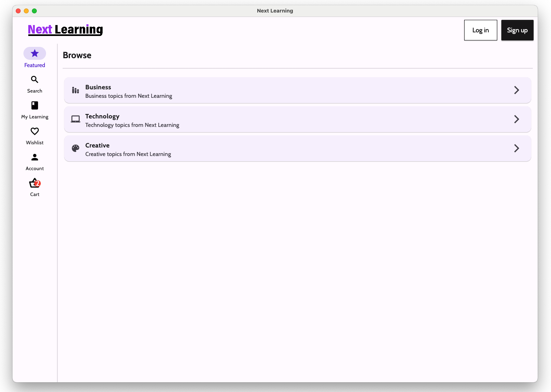Expand the Business category chevron
Image resolution: width=551 pixels, height=392 pixels.
(x=516, y=90)
